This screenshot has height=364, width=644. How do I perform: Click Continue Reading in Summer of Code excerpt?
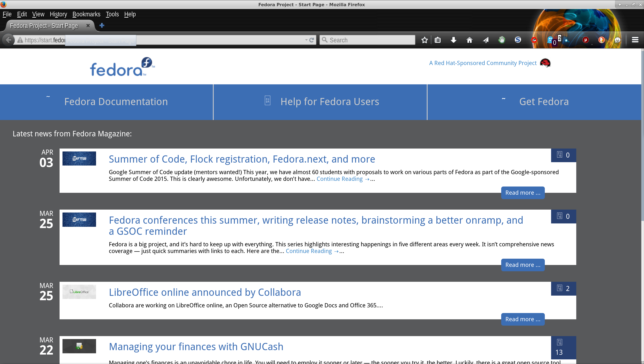[x=343, y=179]
